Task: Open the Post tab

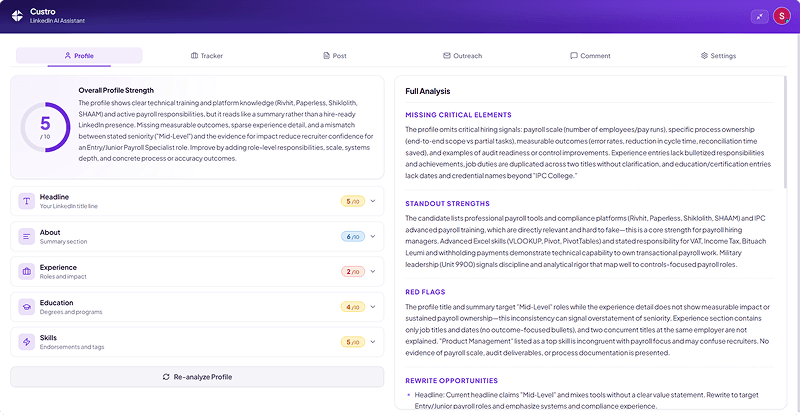Action: coord(335,56)
